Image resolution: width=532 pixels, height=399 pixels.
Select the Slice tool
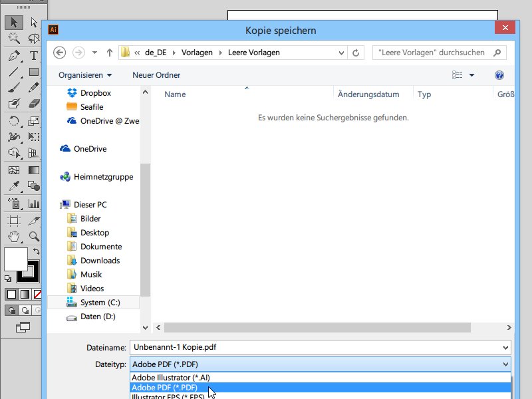pos(33,221)
